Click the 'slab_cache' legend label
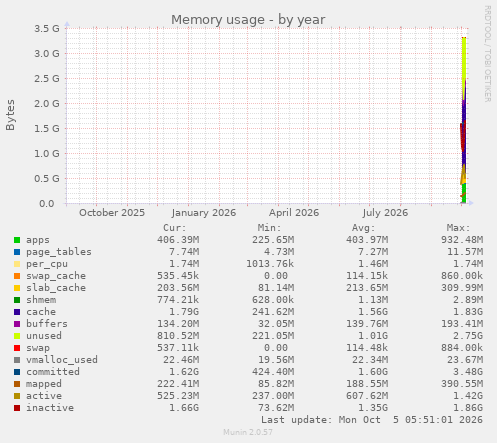This screenshot has height=443, width=497. [56, 288]
